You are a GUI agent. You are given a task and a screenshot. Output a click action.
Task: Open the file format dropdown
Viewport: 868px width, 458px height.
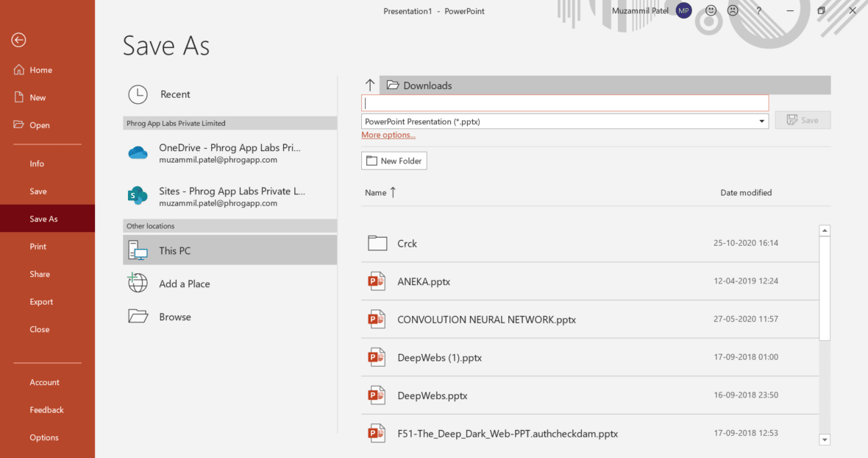761,121
